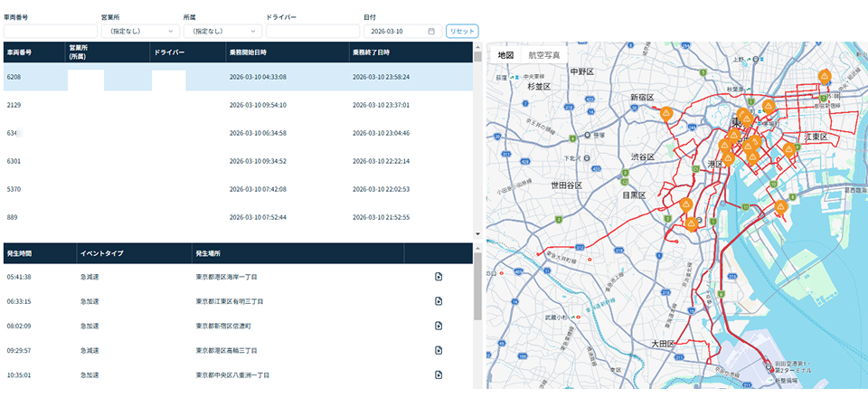Image resolution: width=868 pixels, height=398 pixels.
Task: Focus the ドライバー search field
Action: click(x=313, y=31)
